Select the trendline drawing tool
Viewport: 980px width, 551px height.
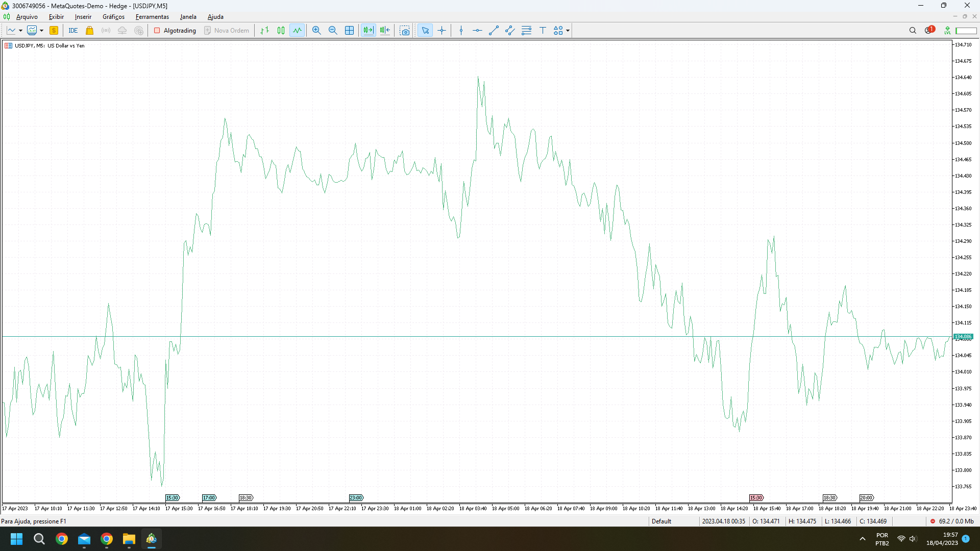tap(494, 31)
